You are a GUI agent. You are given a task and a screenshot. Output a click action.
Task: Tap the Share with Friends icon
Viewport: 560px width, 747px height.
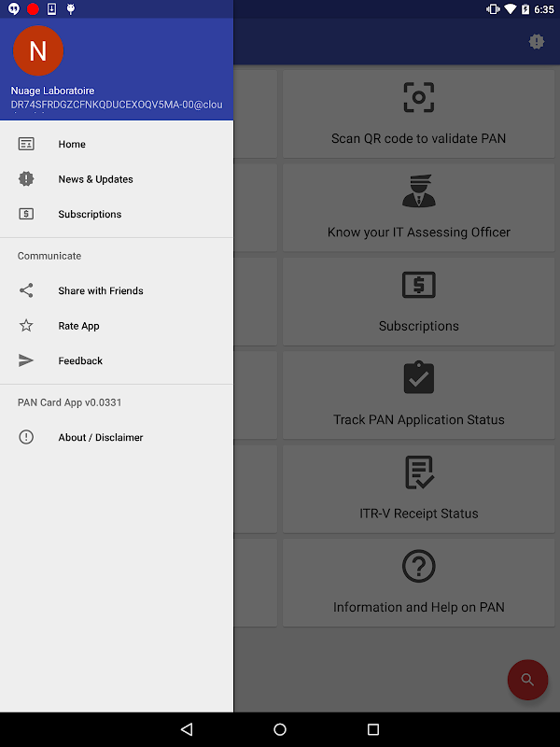click(x=26, y=290)
